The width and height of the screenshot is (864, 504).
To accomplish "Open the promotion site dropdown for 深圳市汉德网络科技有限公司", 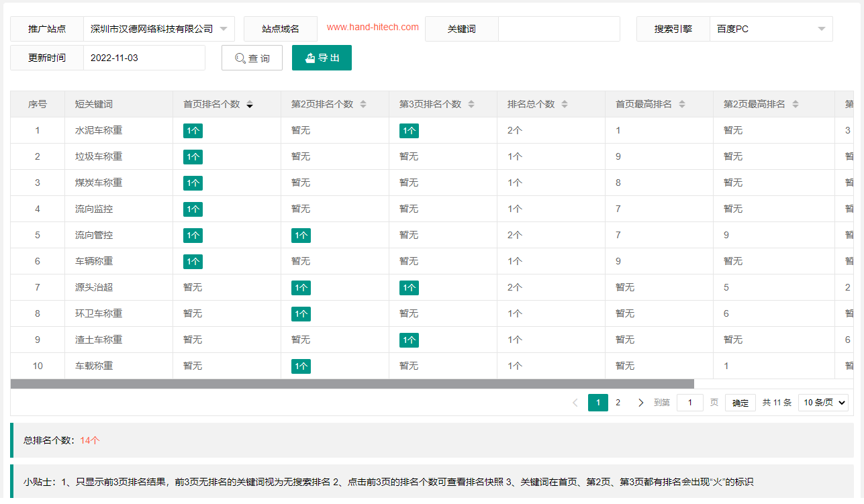I will coord(159,29).
